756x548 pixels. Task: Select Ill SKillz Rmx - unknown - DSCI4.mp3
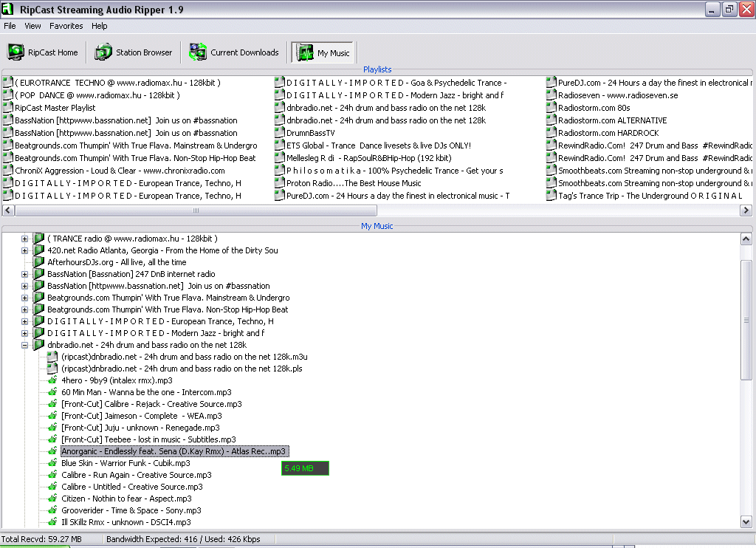click(x=126, y=522)
